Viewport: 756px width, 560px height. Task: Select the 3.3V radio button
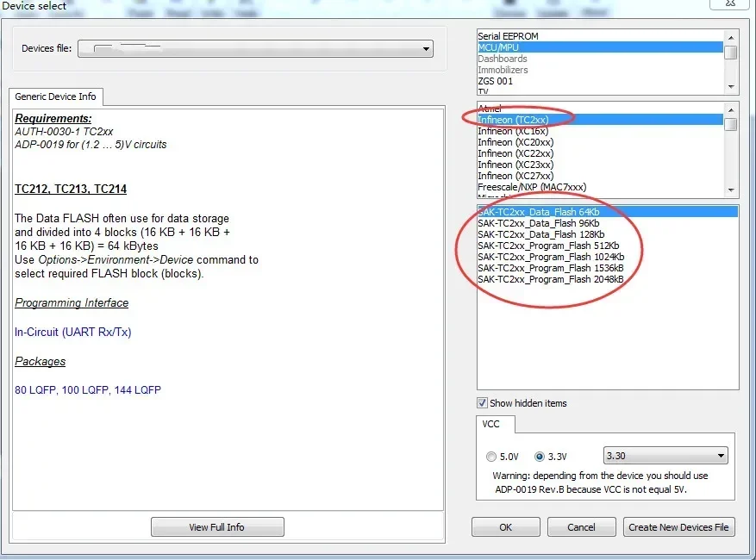pyautogui.click(x=540, y=457)
